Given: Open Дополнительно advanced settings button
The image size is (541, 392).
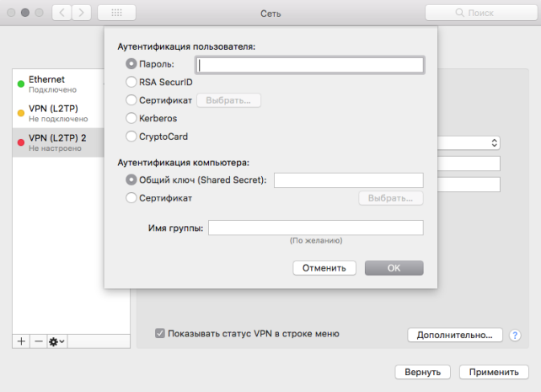Looking at the screenshot, I should tap(455, 336).
